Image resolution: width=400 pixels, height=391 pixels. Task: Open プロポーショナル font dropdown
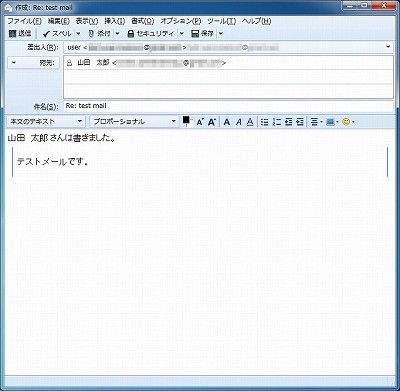135,122
